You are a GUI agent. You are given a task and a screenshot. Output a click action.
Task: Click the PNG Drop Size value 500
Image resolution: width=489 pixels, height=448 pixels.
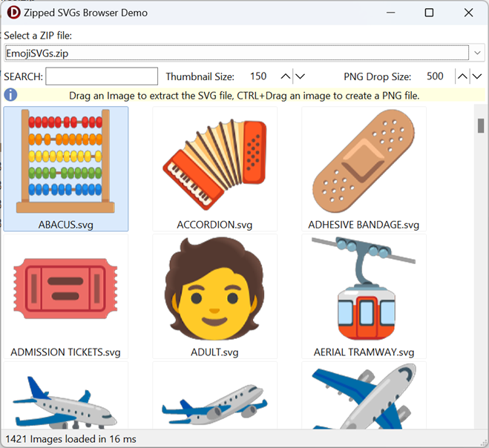click(x=435, y=76)
